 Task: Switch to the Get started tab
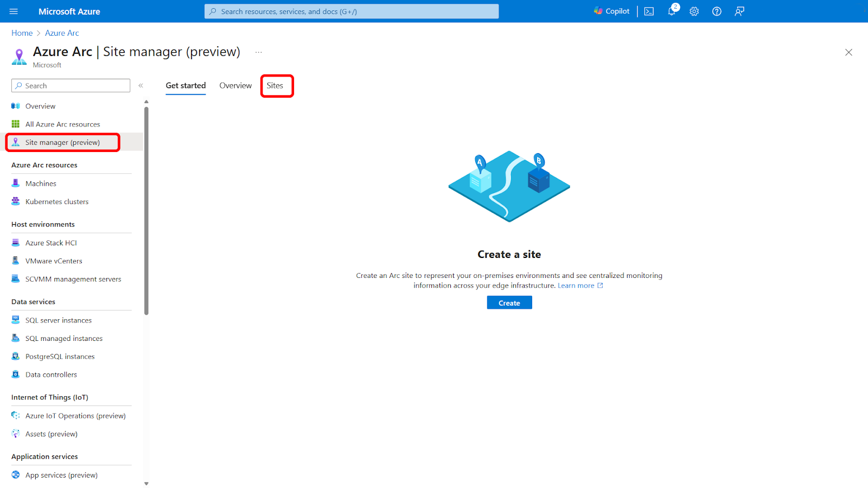[186, 86]
